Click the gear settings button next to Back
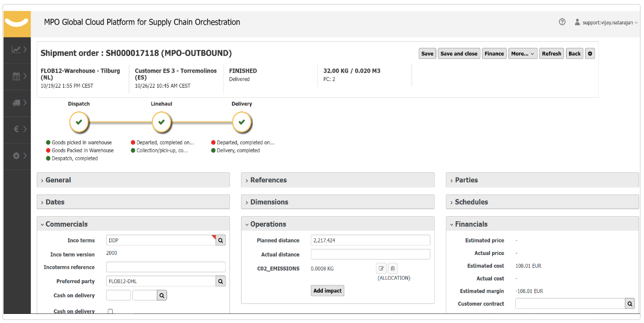This screenshot has width=644, height=323. pos(590,54)
